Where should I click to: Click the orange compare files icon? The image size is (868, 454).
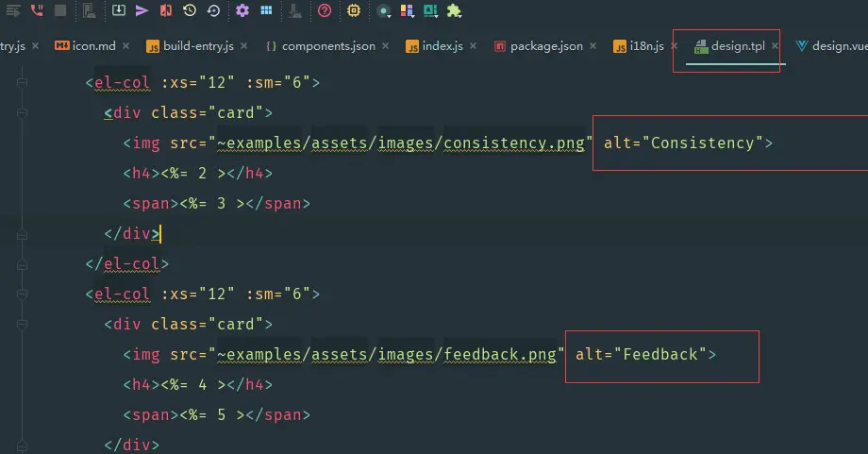pyautogui.click(x=165, y=10)
